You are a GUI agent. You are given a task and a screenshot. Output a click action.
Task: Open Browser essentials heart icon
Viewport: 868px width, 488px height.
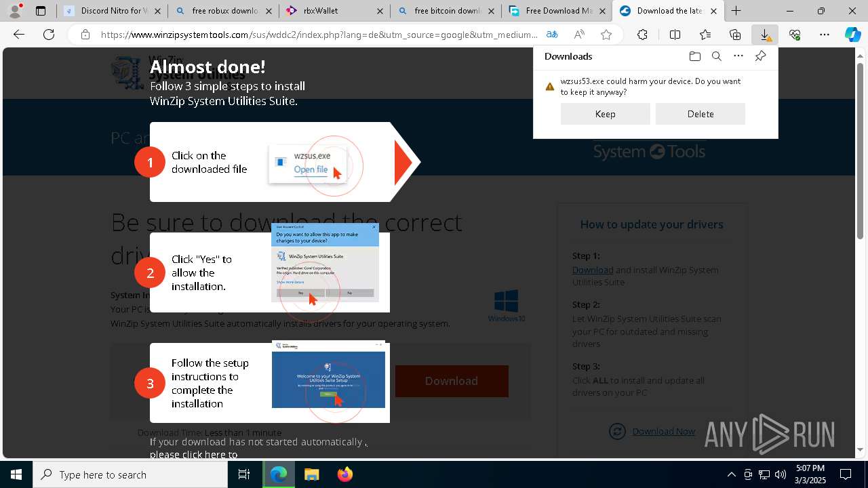click(x=795, y=35)
